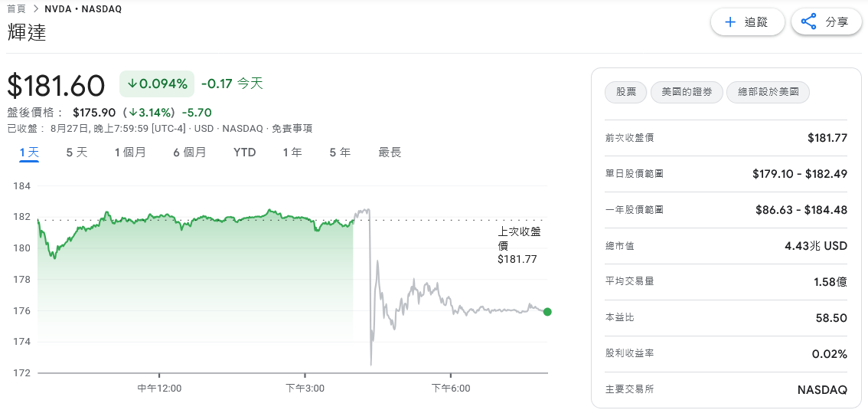
Task: Show the 1 個月 chart range
Action: 130,153
